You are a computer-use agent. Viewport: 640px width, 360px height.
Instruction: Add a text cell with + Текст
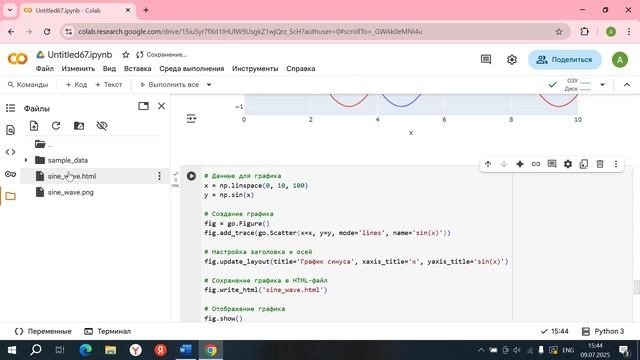point(109,85)
